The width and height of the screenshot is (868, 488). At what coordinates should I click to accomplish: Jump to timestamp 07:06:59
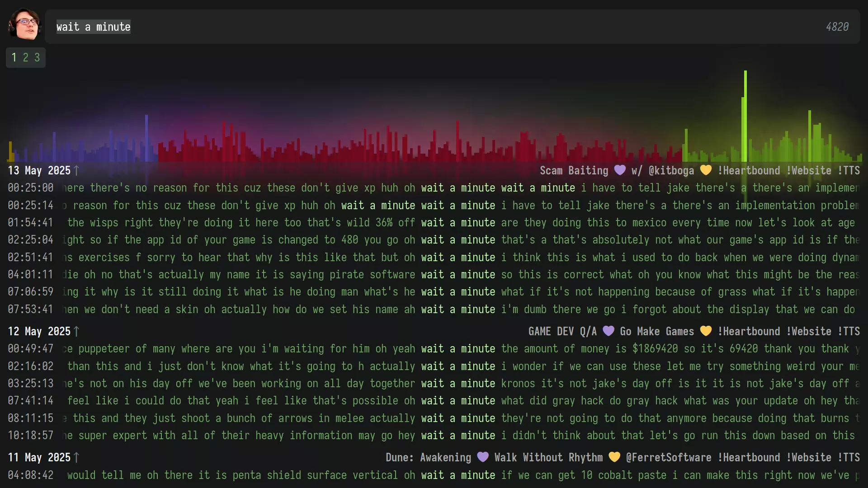pos(30,291)
